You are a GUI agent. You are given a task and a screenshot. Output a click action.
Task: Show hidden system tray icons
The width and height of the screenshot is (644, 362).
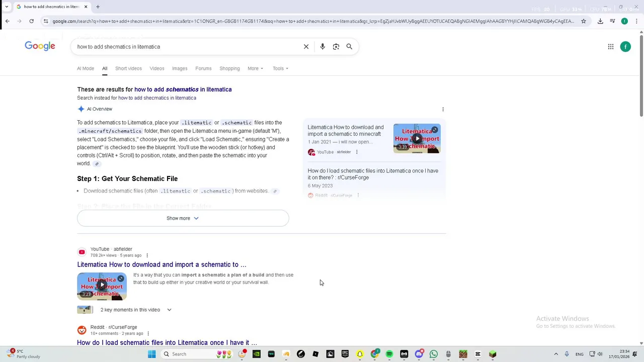click(x=556, y=354)
